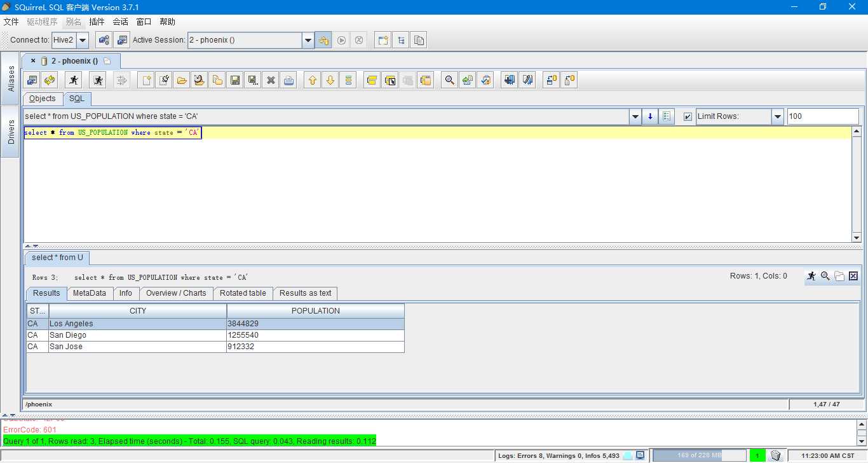Open the Overview / Charts tab

(x=176, y=293)
